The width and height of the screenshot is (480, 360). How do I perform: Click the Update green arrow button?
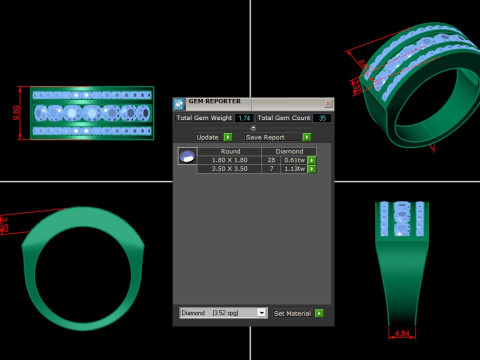coord(228,137)
